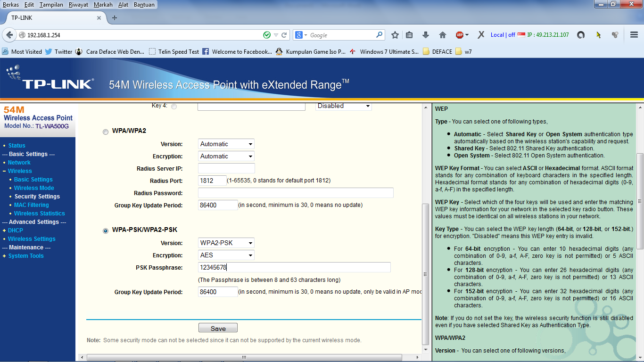Click the Save button
The image size is (644, 362).
click(218, 328)
